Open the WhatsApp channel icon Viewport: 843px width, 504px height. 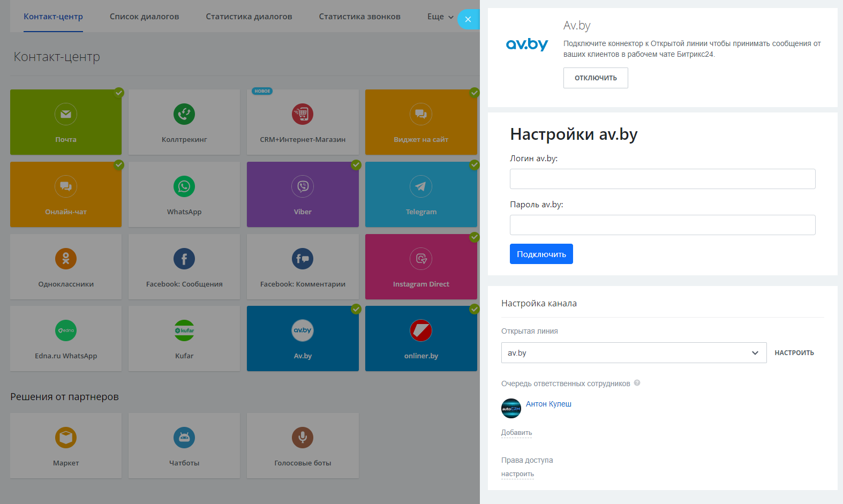184,186
